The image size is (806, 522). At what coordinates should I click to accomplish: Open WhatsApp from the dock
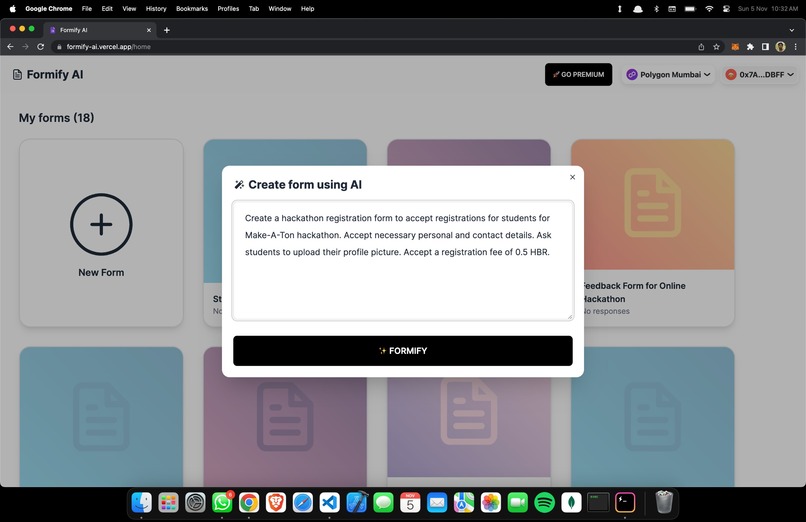click(x=222, y=502)
